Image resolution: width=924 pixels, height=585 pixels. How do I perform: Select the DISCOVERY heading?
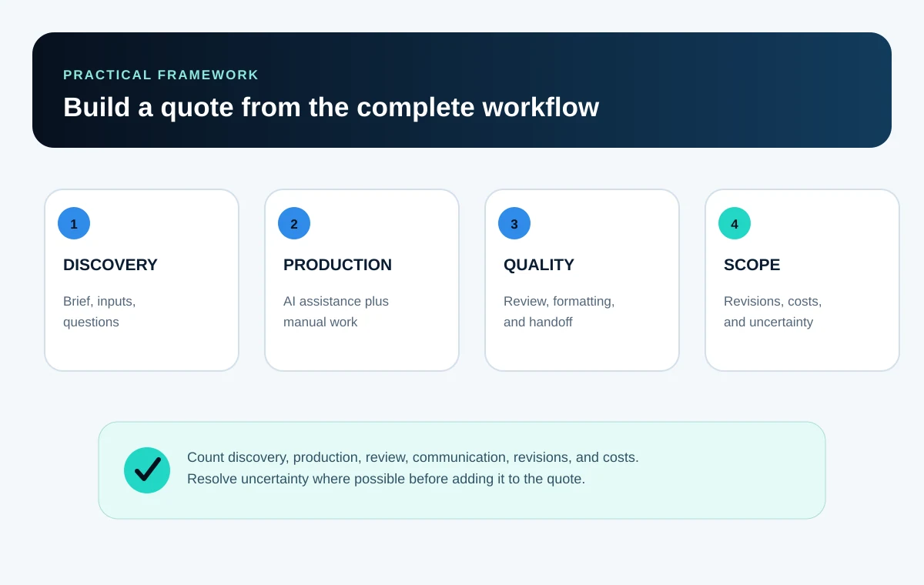tap(110, 265)
